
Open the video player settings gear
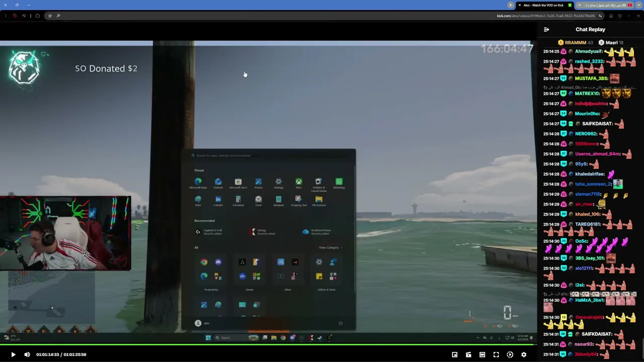524,354
